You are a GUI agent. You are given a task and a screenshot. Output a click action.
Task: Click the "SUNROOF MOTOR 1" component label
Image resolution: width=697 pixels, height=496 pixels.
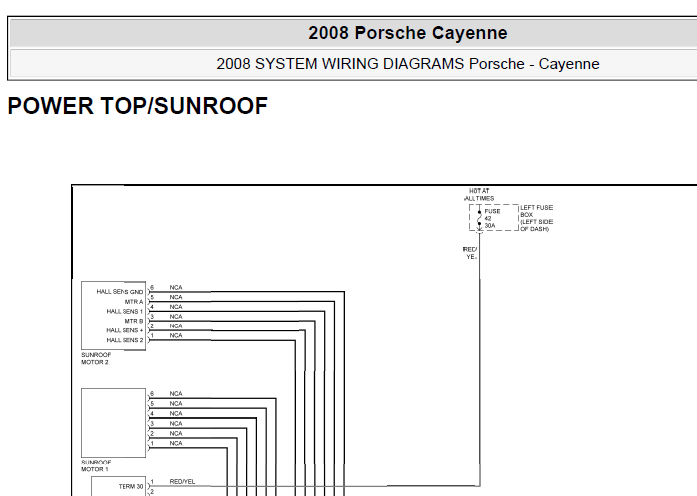click(x=96, y=466)
